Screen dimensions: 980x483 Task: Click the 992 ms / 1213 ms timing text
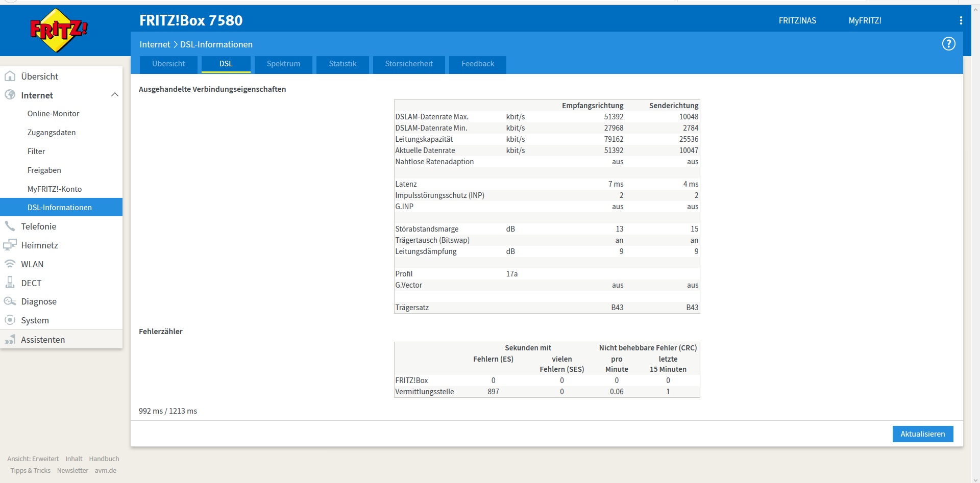click(x=168, y=411)
